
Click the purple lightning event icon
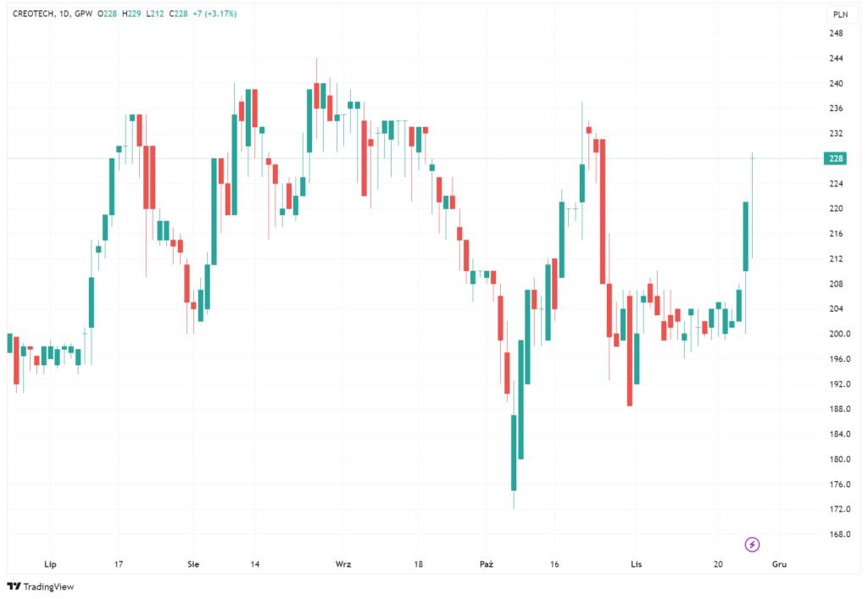[x=751, y=544]
